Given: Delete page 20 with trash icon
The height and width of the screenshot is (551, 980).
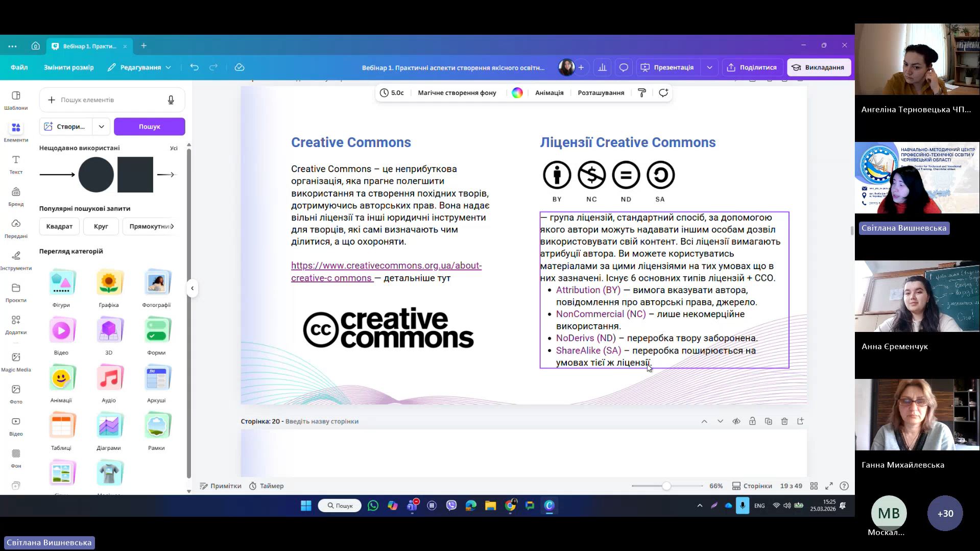Looking at the screenshot, I should click(x=784, y=421).
